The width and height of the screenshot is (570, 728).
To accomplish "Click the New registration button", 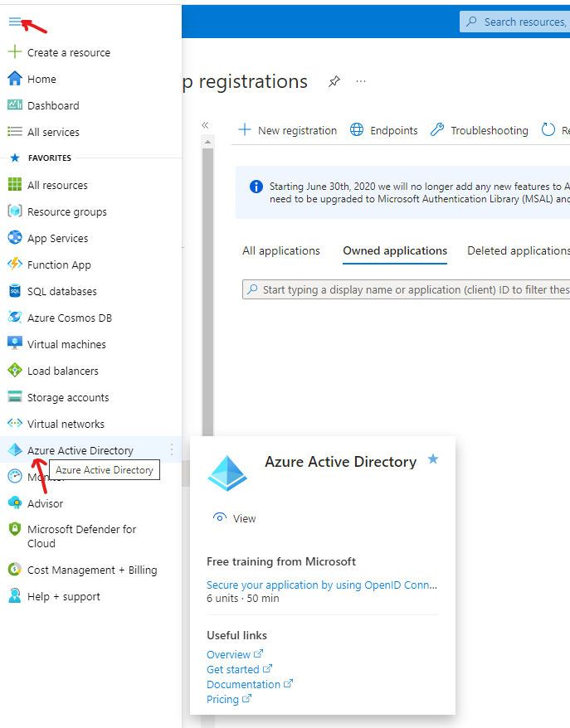I will click(288, 130).
